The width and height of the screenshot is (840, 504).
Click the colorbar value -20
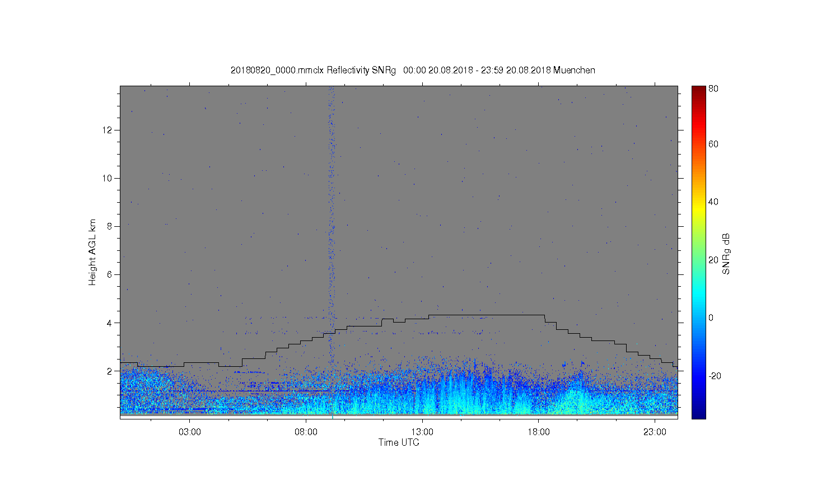(715, 376)
